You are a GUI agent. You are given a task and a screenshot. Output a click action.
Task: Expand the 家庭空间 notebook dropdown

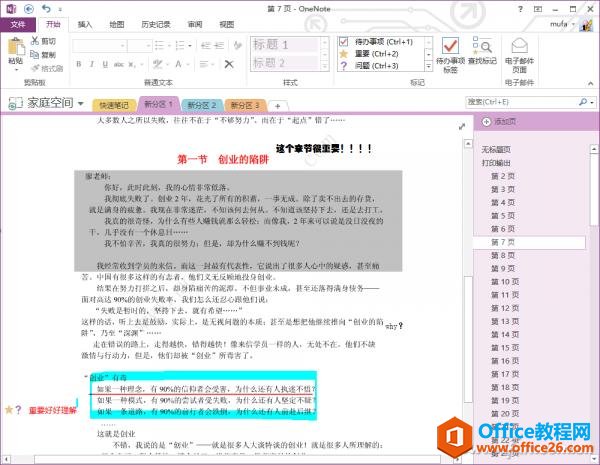click(80, 103)
